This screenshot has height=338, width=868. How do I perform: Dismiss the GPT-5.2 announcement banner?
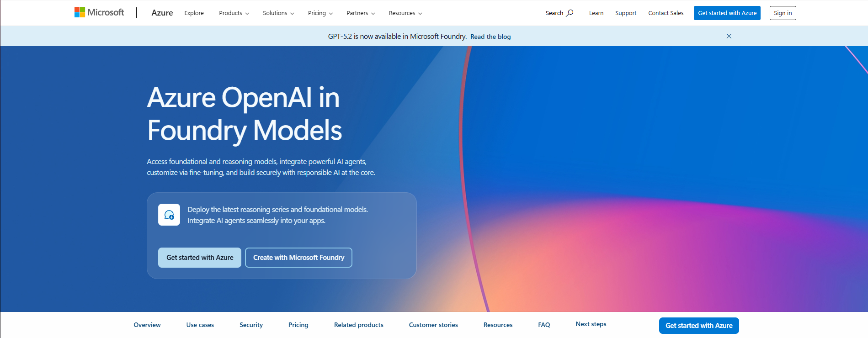click(x=729, y=36)
